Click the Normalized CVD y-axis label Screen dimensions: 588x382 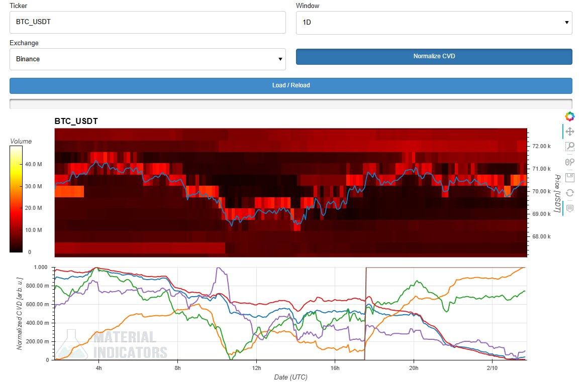click(x=19, y=313)
